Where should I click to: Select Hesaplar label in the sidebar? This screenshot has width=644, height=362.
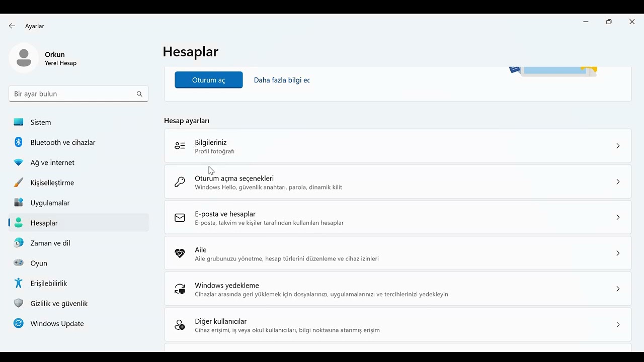click(44, 223)
